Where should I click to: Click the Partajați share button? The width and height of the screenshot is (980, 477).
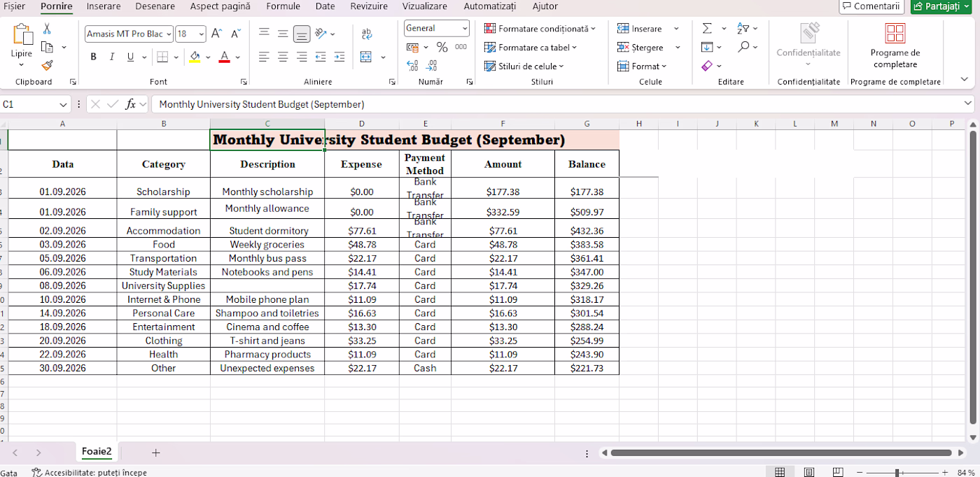941,6
